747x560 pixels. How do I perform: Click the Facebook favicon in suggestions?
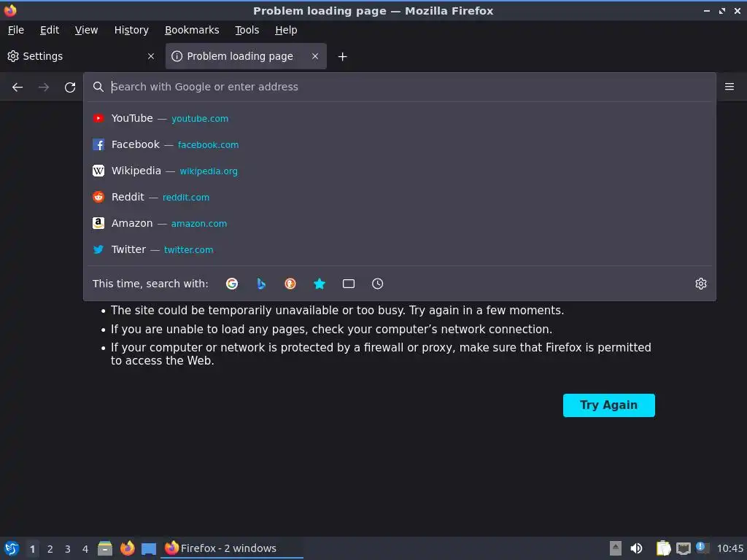(x=98, y=145)
